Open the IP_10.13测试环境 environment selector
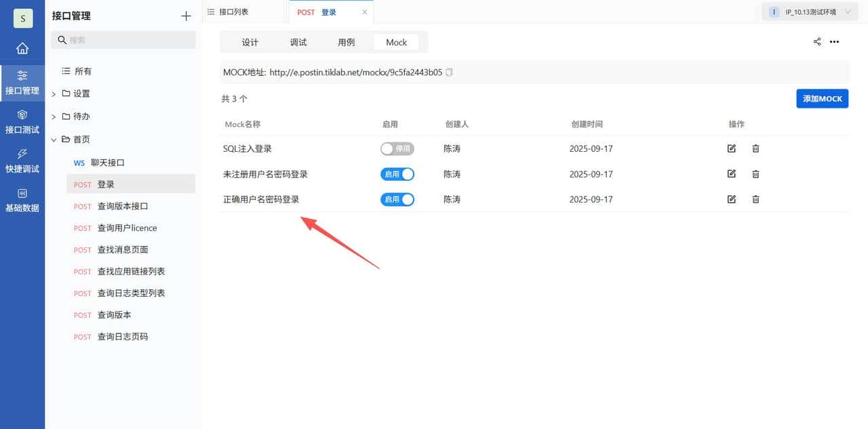This screenshot has width=868, height=429. pyautogui.click(x=811, y=12)
